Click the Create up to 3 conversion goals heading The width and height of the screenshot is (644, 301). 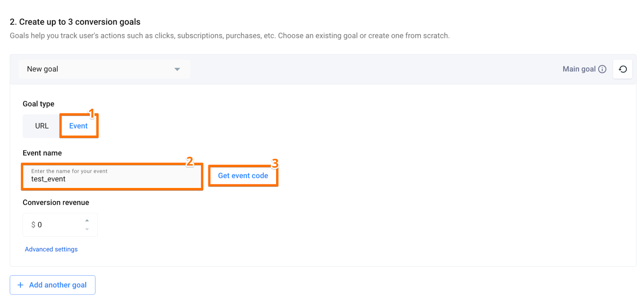click(75, 22)
